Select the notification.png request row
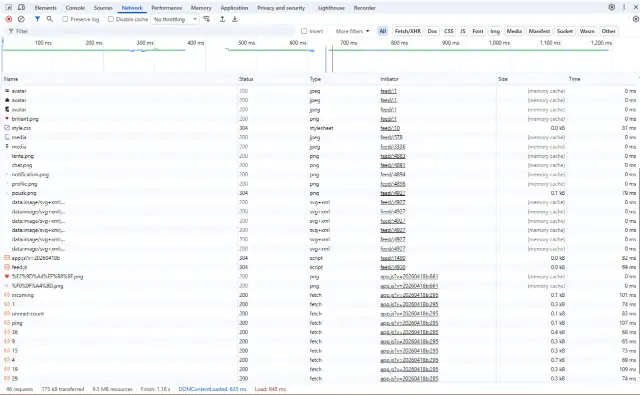The image size is (640, 395). (x=320, y=174)
